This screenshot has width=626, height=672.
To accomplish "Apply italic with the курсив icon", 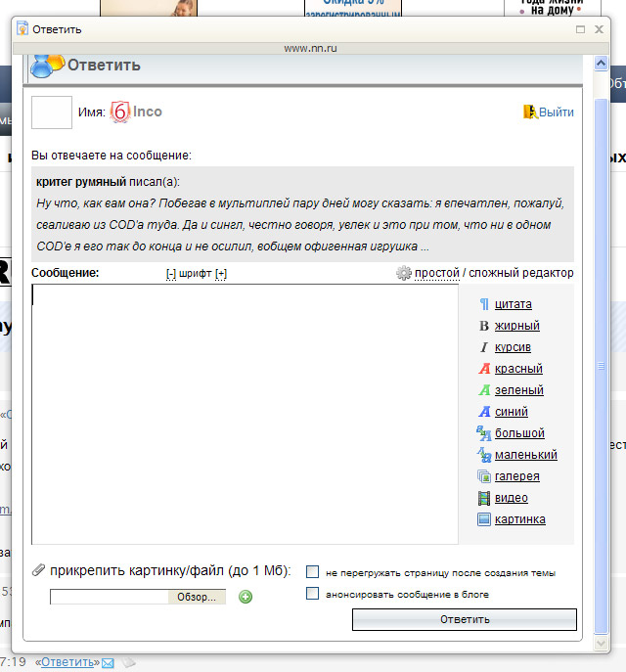I will tap(483, 347).
